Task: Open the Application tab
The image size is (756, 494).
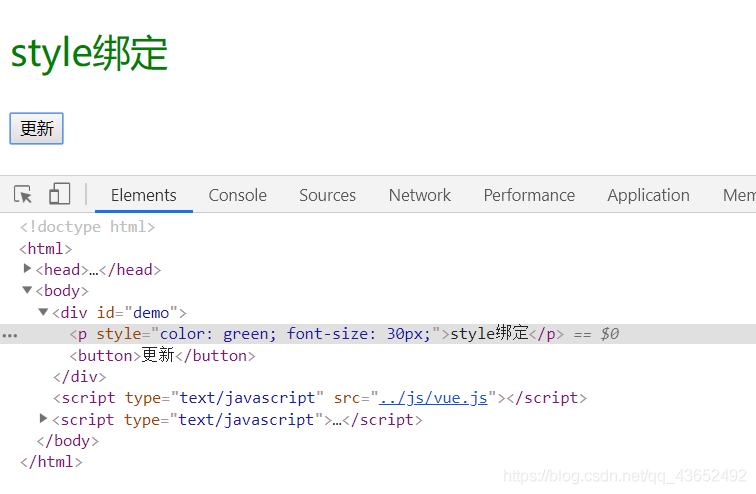Action: (648, 195)
